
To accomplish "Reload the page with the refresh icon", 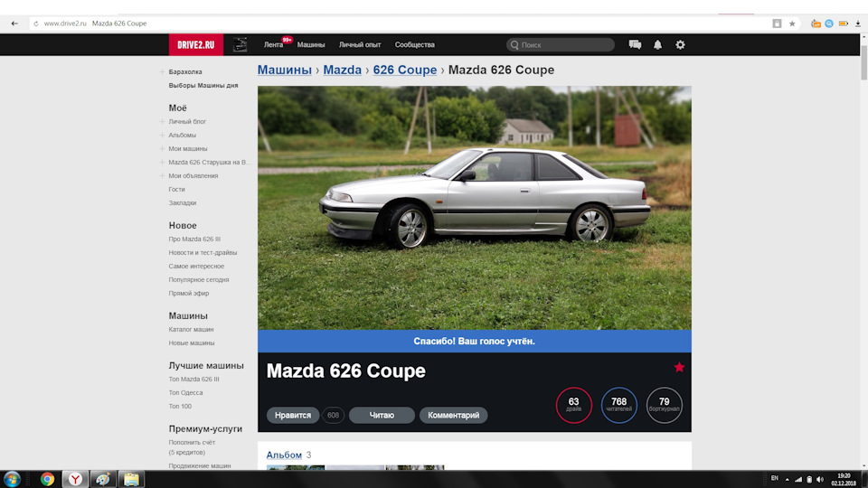I will point(36,23).
